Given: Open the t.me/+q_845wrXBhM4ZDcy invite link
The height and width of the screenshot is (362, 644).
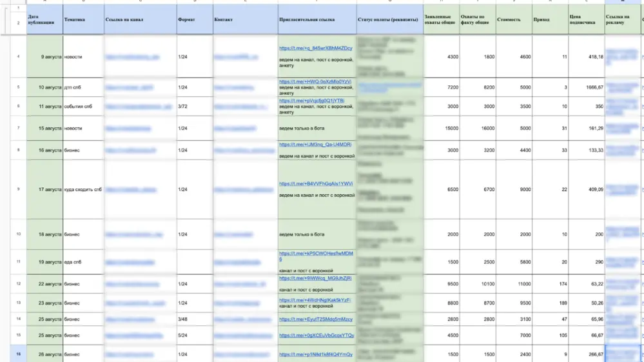Looking at the screenshot, I should pyautogui.click(x=315, y=48).
